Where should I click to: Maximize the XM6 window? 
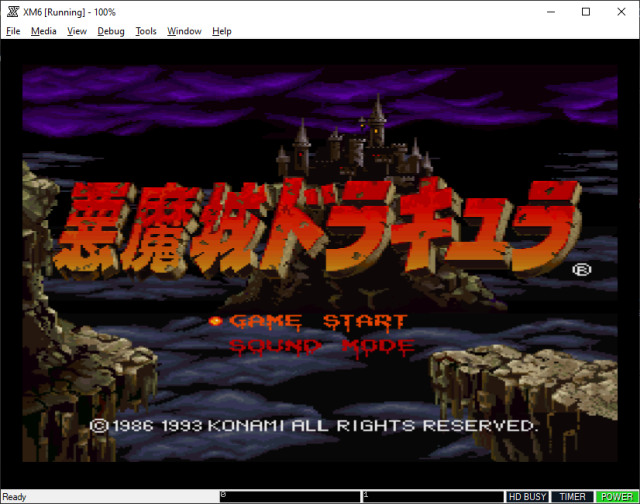(x=586, y=12)
